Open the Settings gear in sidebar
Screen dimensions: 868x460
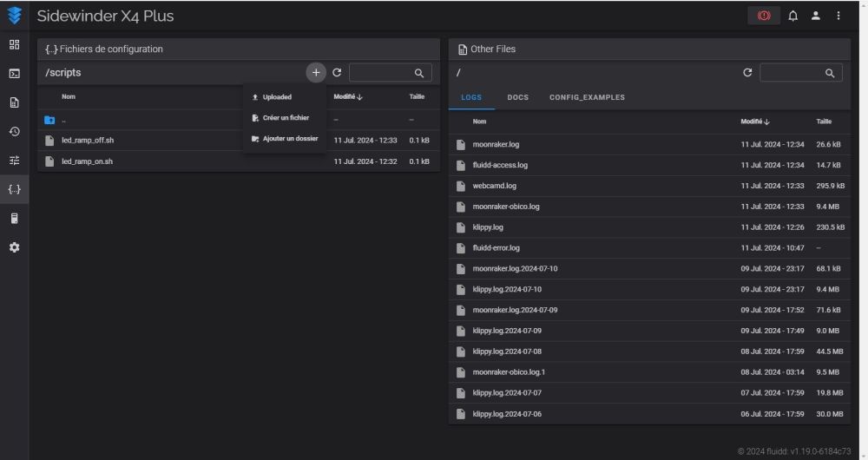14,246
